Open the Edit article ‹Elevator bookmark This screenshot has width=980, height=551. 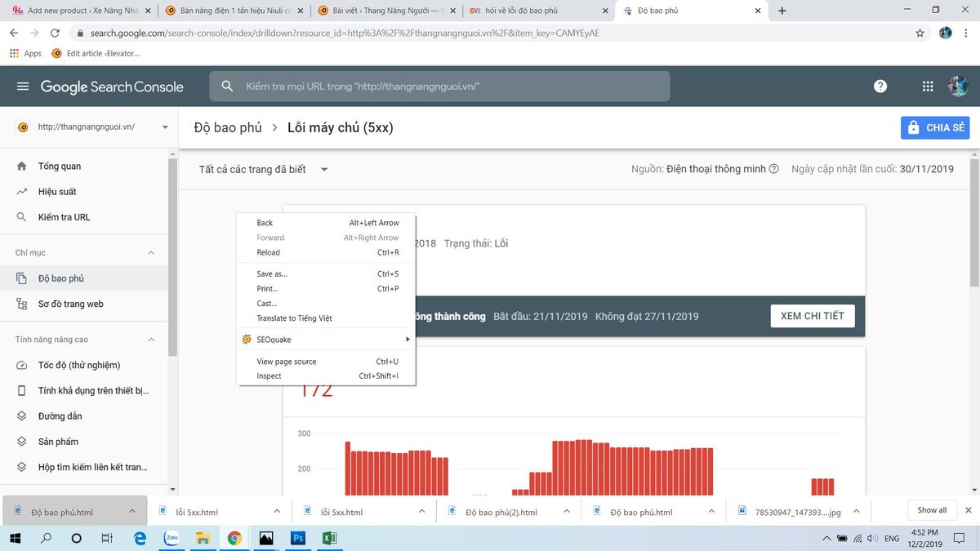coord(96,53)
